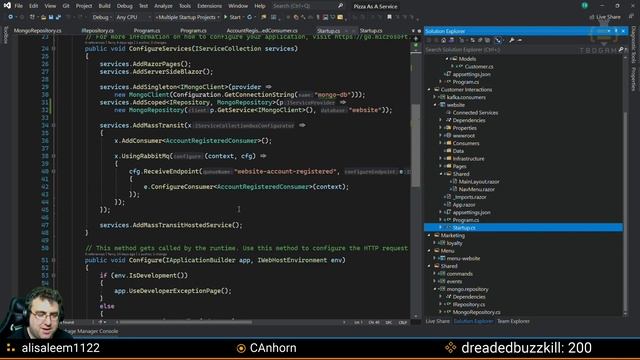640x360 pixels.
Task: Expand the Consumers folder
Action: tap(441, 143)
